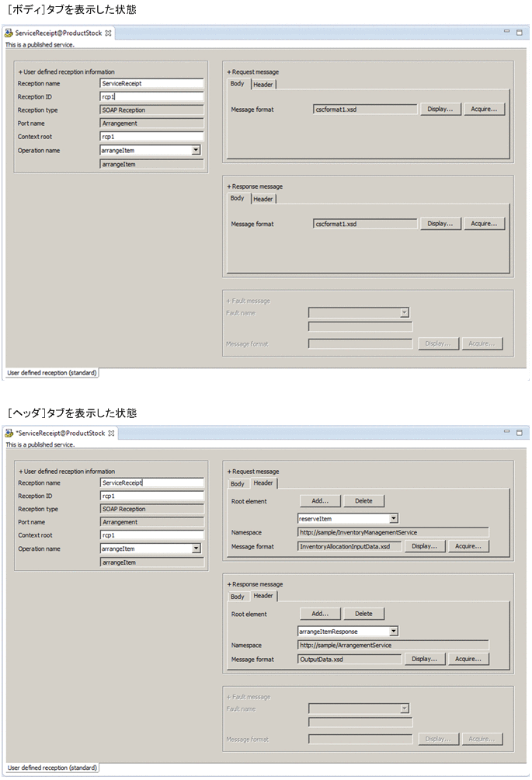This screenshot has height=780, width=532.
Task: Open the reserveItem root element dropdown
Action: coord(394,518)
